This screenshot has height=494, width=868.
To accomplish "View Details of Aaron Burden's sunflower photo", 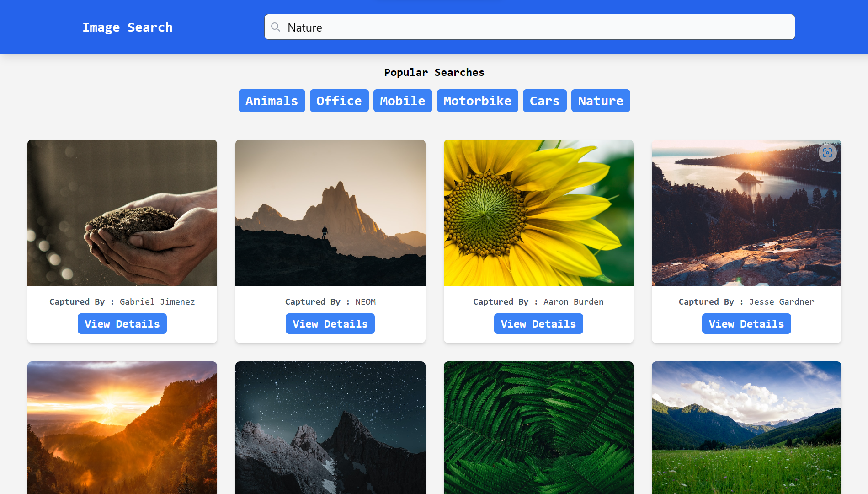I will tap(538, 323).
